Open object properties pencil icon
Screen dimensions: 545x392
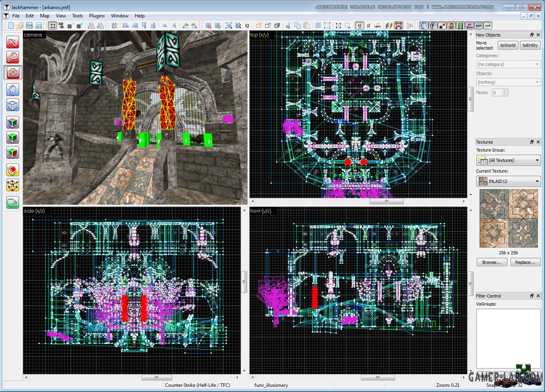coord(114,26)
